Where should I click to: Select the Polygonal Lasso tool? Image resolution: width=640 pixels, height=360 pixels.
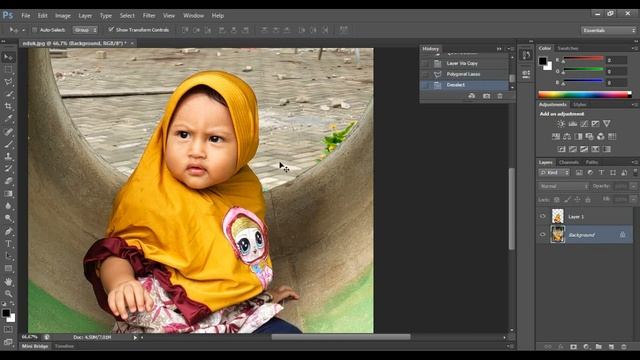point(8,82)
